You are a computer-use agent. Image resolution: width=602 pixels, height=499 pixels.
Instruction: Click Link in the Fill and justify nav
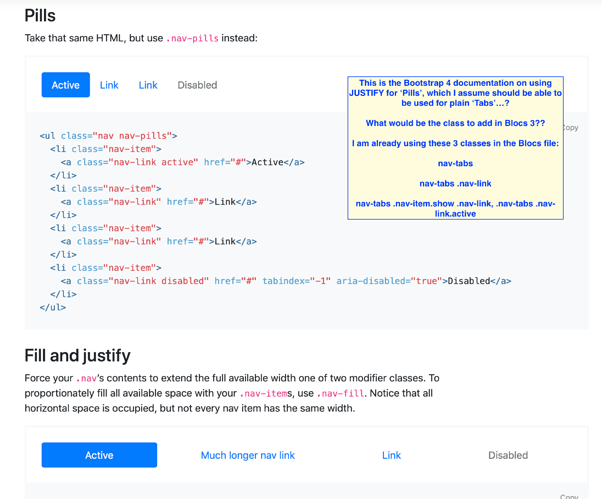(x=391, y=455)
